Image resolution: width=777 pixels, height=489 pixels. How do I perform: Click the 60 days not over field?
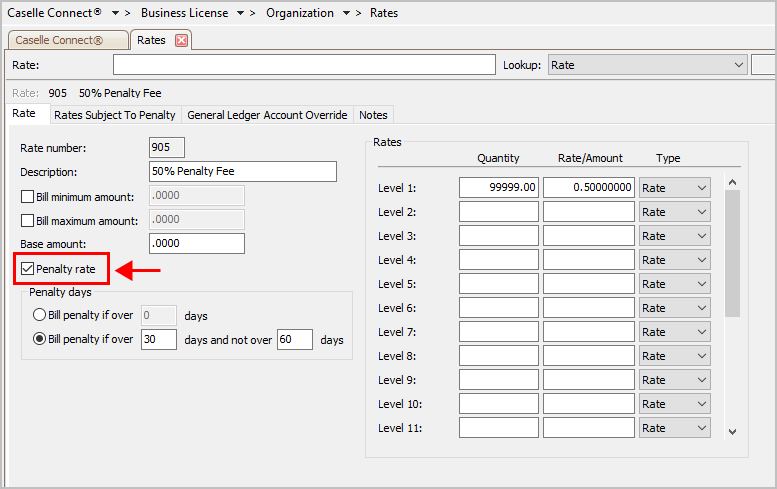point(295,339)
